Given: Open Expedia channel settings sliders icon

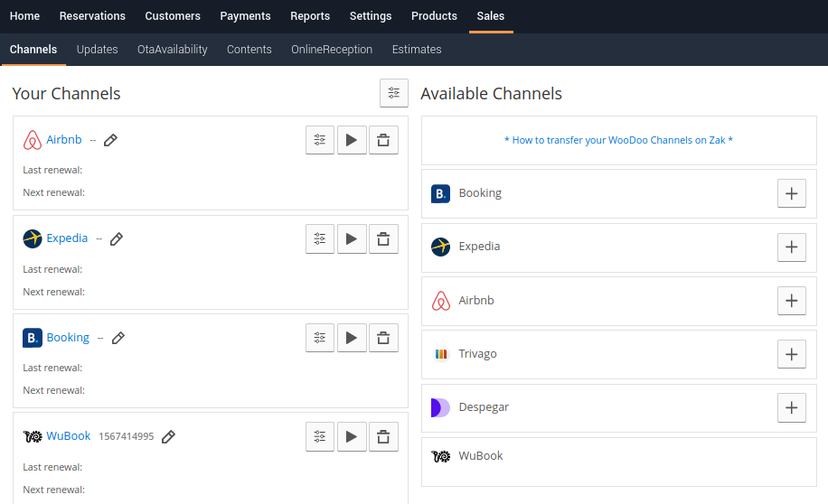Looking at the screenshot, I should tap(320, 239).
